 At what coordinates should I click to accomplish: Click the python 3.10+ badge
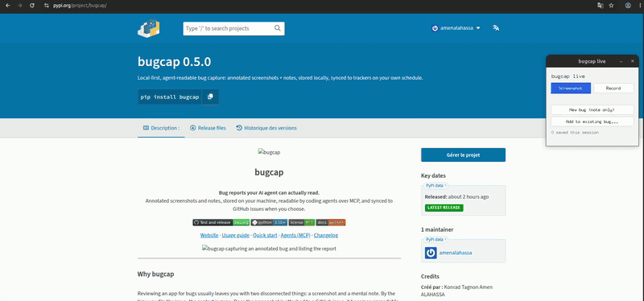269,223
